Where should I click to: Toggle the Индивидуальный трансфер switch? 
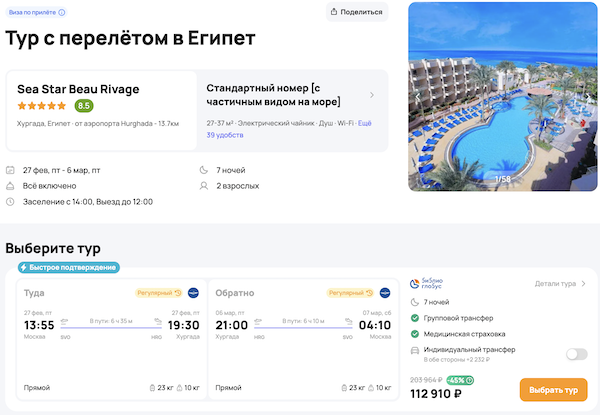[576, 353]
